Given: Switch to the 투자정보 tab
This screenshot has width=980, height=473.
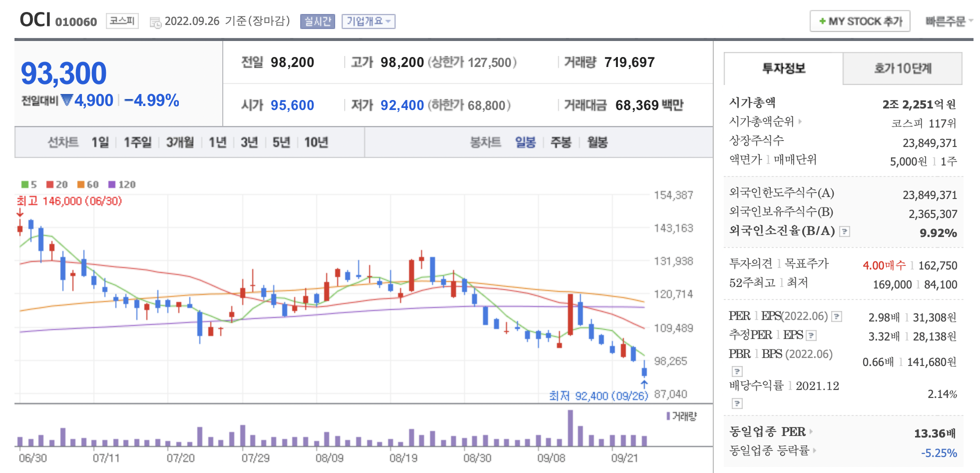Looking at the screenshot, I should 783,68.
